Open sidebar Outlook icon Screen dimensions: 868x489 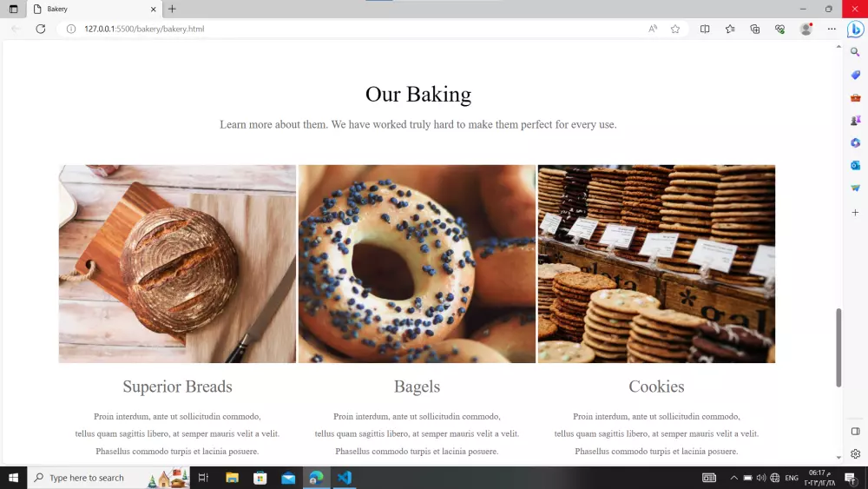click(x=855, y=166)
